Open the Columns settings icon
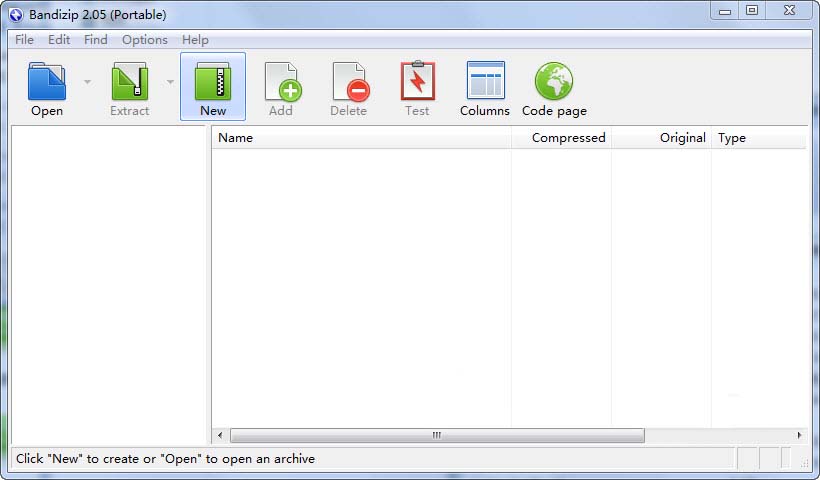The width and height of the screenshot is (820, 480). (485, 82)
